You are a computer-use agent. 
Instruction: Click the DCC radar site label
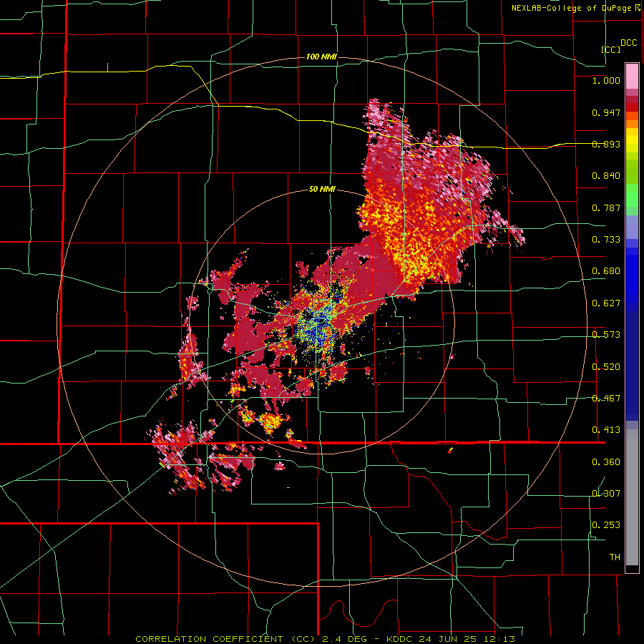click(x=628, y=43)
